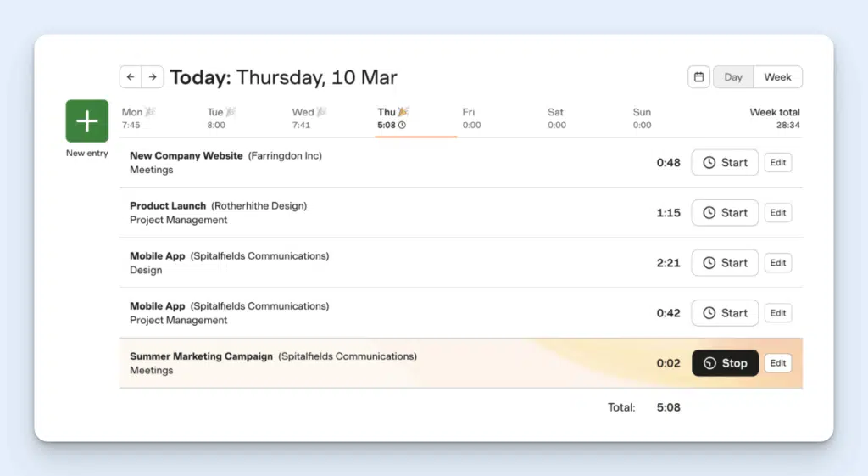
Task: Select the Mon tab
Action: 138,118
